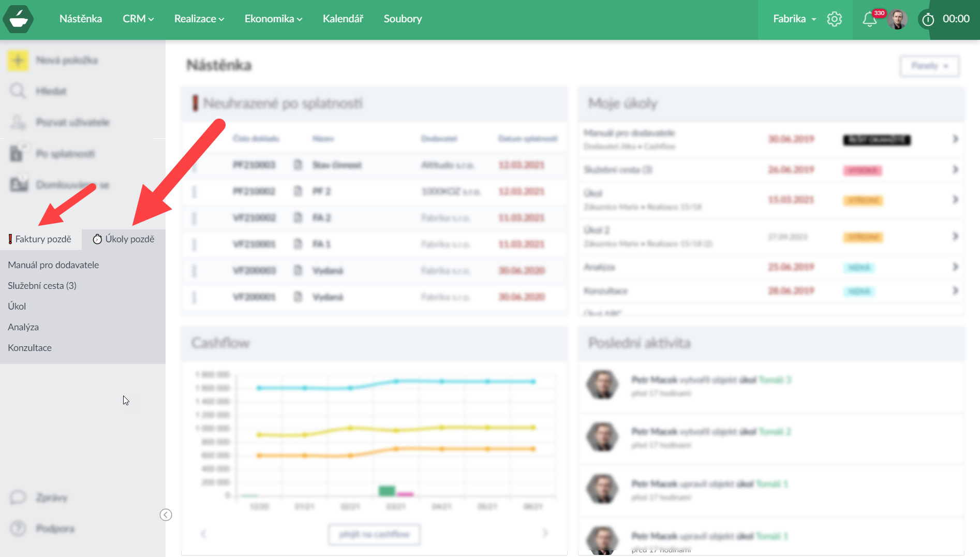Go to Nástěnka in top menu
This screenshot has height=557, width=980.
(81, 19)
